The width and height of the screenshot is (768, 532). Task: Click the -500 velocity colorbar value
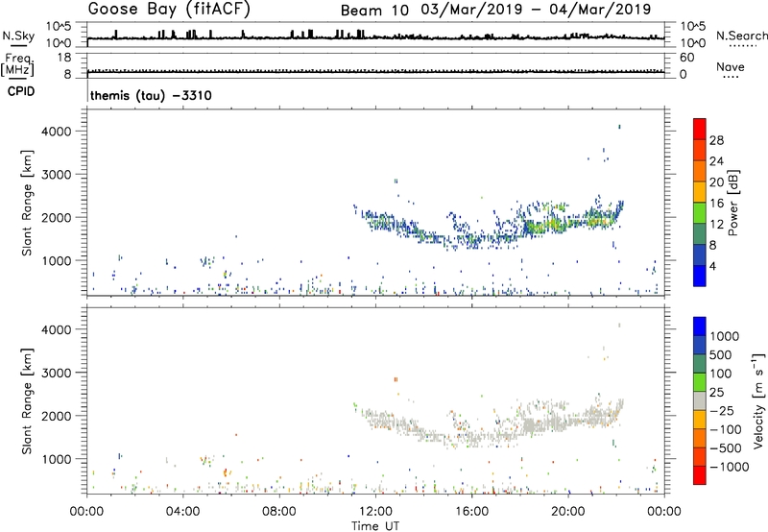(x=726, y=447)
